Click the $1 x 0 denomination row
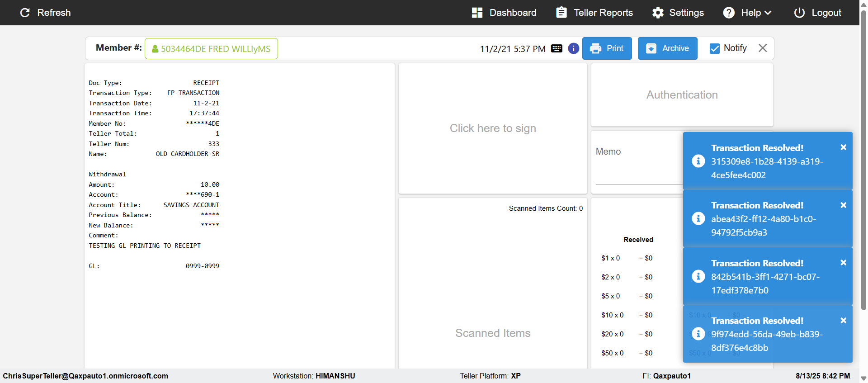Screen dimensions: 868x383 point(627,258)
